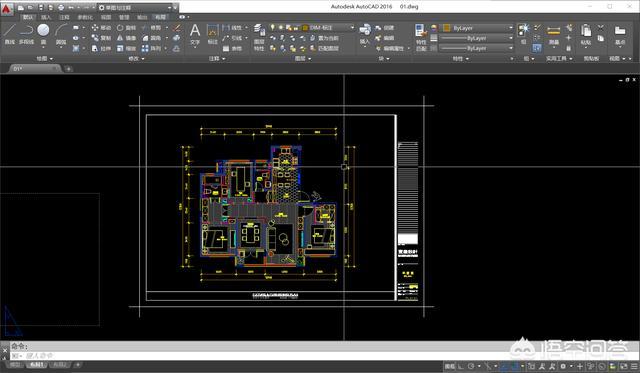
Task: Expand the Annotation (注释) panel
Action: click(217, 59)
